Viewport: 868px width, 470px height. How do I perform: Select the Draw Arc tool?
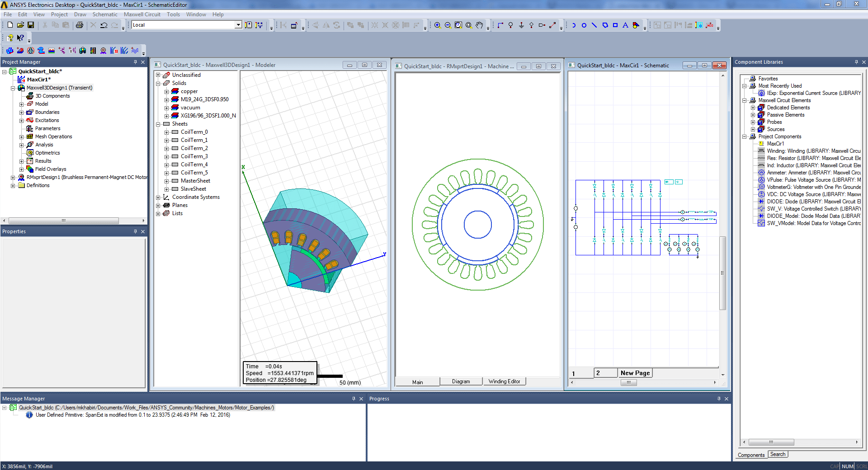tap(574, 25)
